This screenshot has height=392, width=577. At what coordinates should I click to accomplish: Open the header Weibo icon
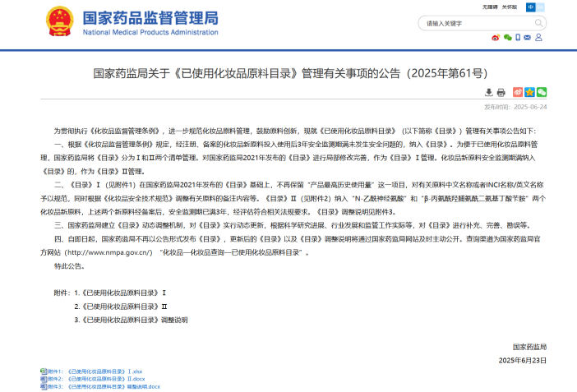pyautogui.click(x=496, y=38)
